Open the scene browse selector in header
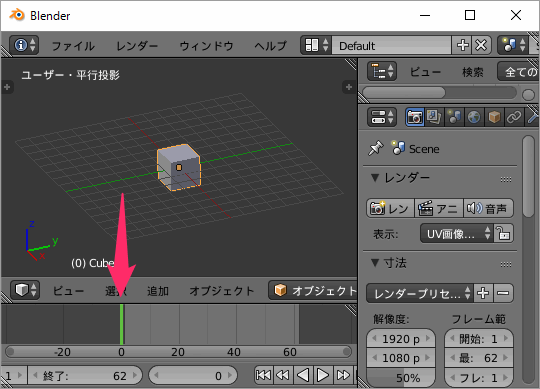 [513, 45]
